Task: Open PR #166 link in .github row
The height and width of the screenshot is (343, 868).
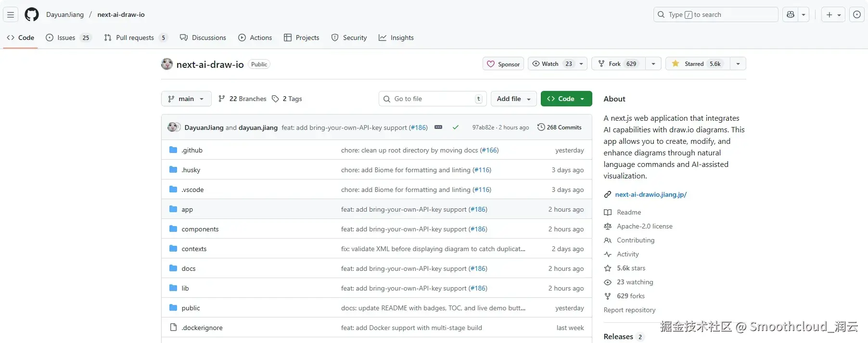Action: click(489, 150)
